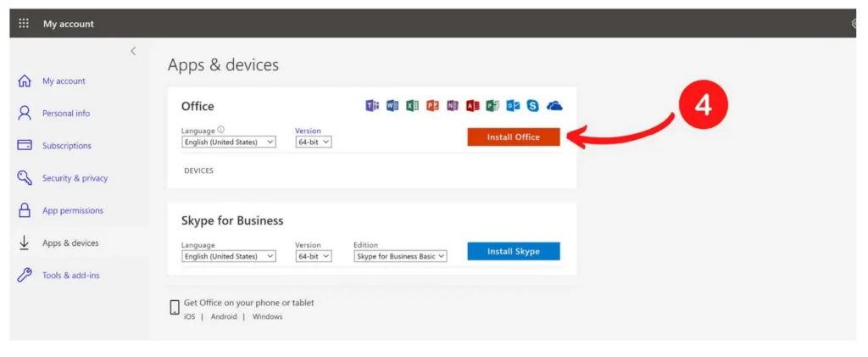Click the PowerPoint app icon
The image size is (868, 357).
point(432,106)
